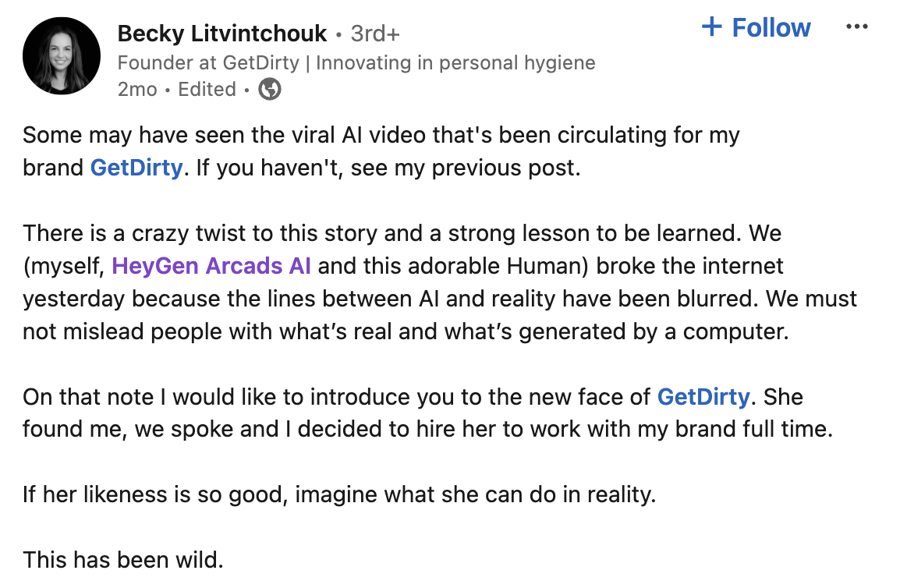Click the author name Becky Litvintchouk
Viewport: 900px width, 588px height.
222,34
